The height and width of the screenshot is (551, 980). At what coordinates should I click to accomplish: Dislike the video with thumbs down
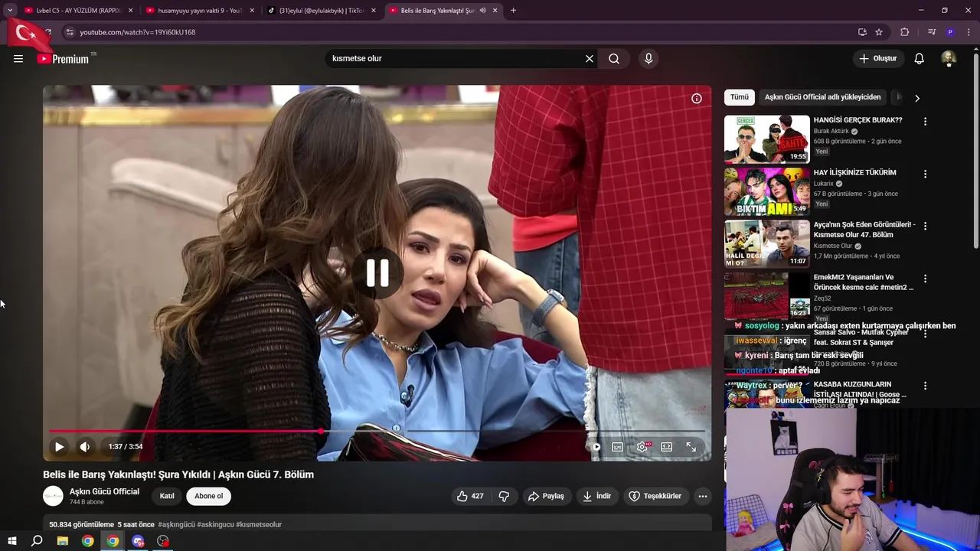coord(504,496)
